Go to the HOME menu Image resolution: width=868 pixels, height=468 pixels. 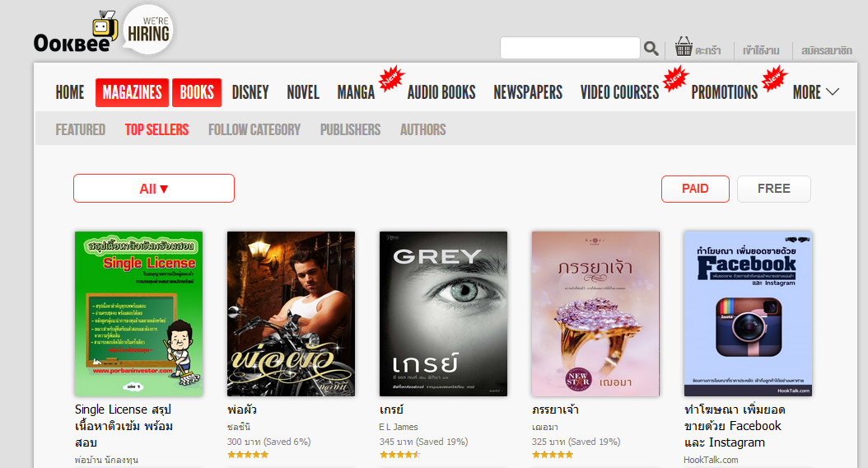tap(70, 92)
